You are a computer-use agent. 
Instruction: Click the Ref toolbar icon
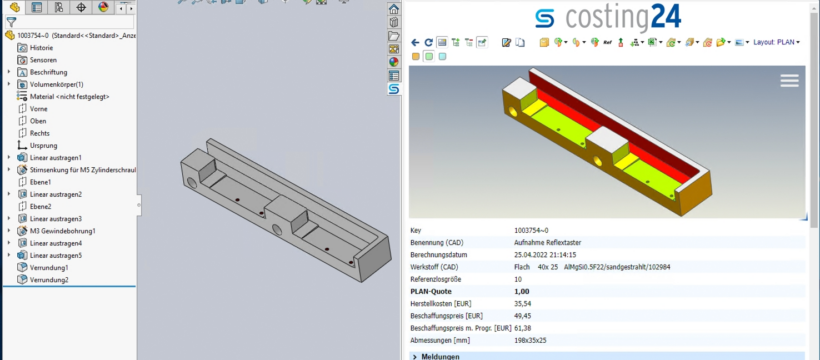pos(608,43)
